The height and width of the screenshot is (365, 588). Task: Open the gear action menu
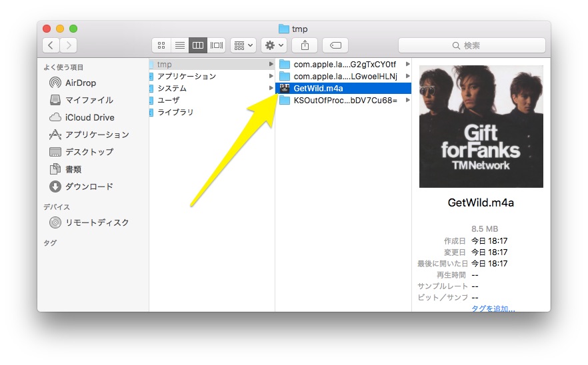(x=274, y=45)
